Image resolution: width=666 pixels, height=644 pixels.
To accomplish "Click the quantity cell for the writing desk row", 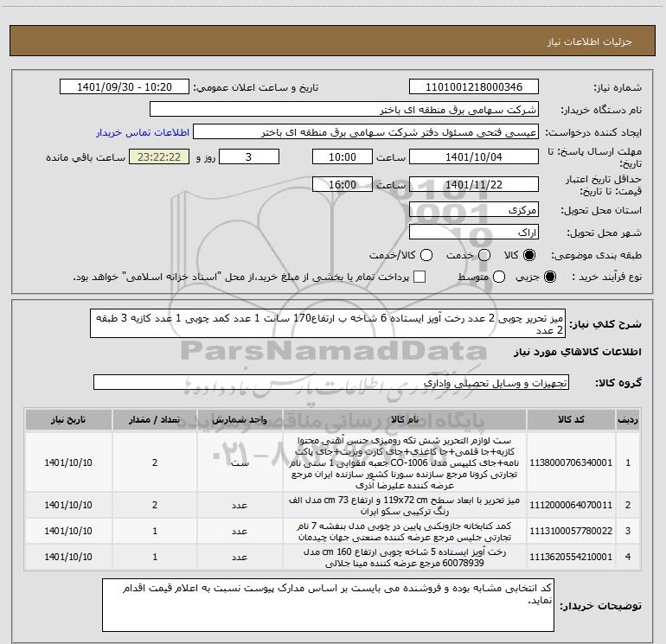I will point(155,505).
